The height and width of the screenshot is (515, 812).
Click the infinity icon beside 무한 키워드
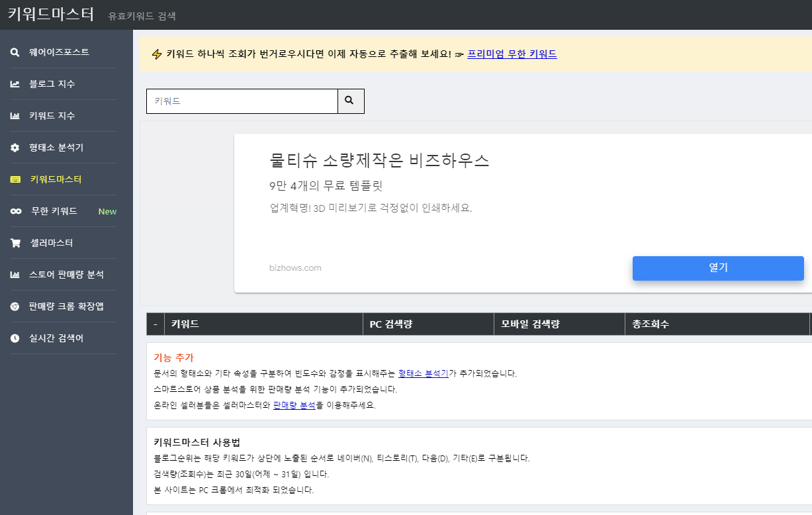(16, 211)
